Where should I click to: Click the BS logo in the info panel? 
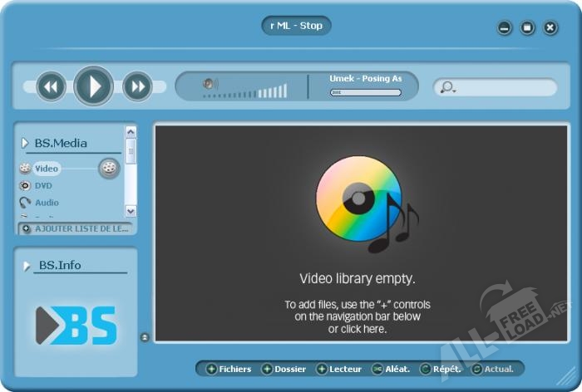click(76, 326)
